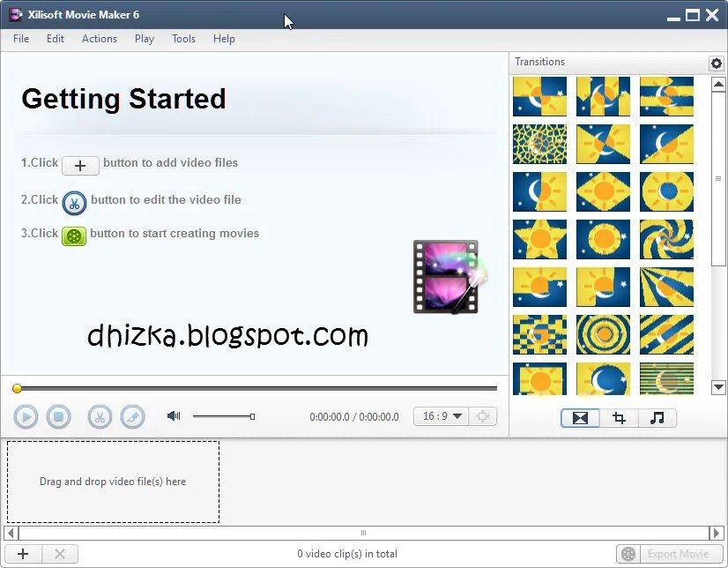Click the add video plus button at bottom
728x568 pixels.
pyautogui.click(x=23, y=554)
